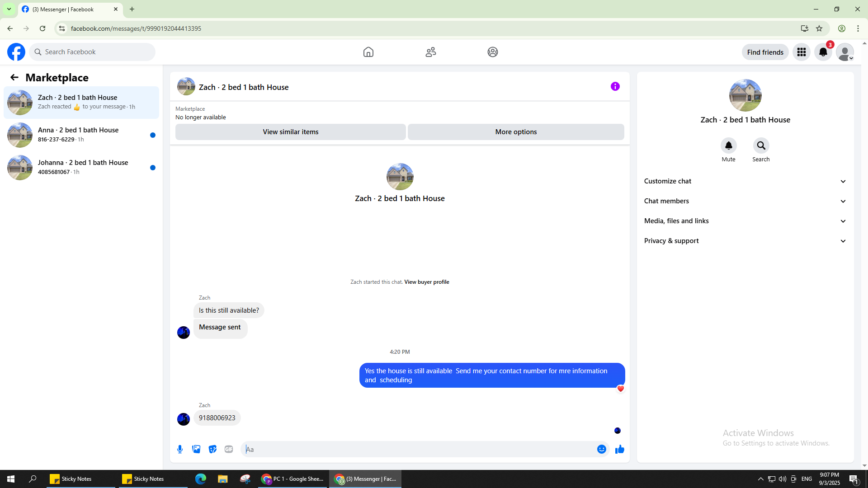
Task: Expand Media, files and links section
Action: pos(745,221)
